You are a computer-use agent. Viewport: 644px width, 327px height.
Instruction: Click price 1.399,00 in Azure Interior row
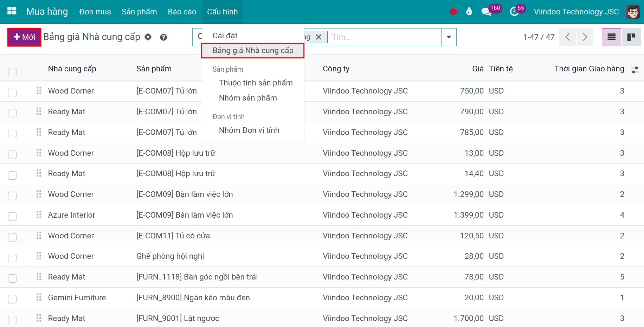(469, 215)
